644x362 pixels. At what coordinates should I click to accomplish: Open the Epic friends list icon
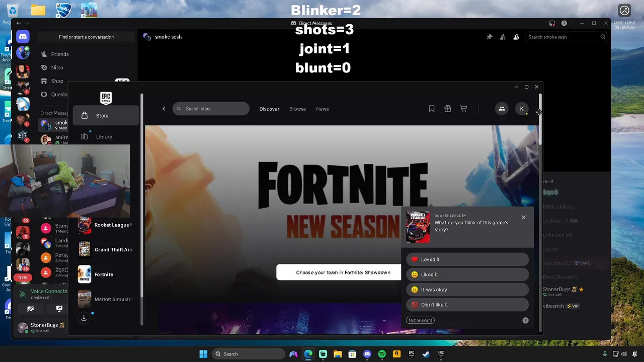coord(502,109)
